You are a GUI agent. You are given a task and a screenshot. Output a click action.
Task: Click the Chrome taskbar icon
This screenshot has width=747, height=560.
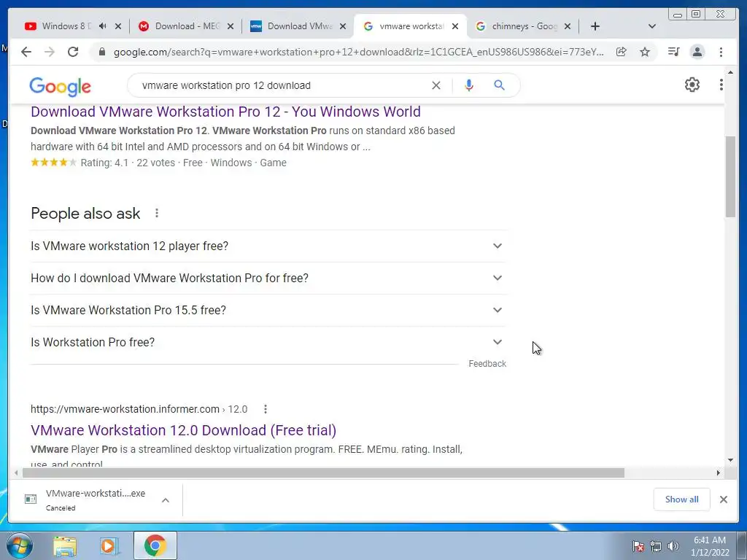155,545
